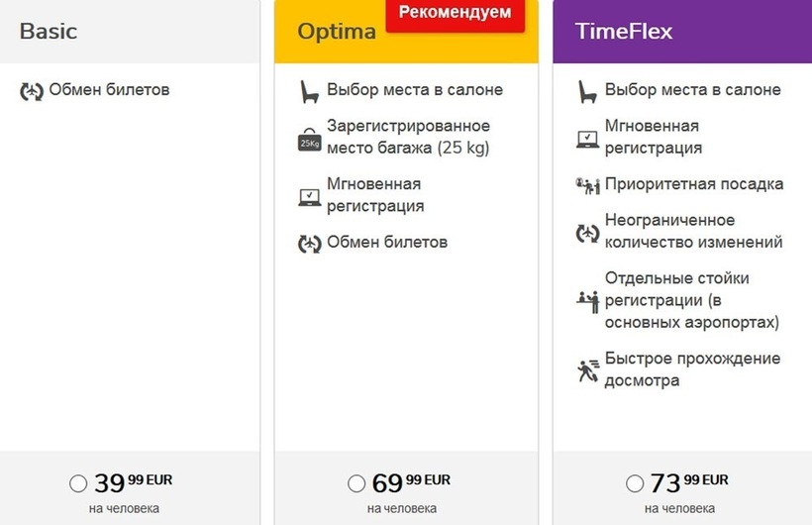Image resolution: width=812 pixels, height=525 pixels.
Task: Select the TimeFlex 73.99 EUR radio button
Action: [x=635, y=483]
